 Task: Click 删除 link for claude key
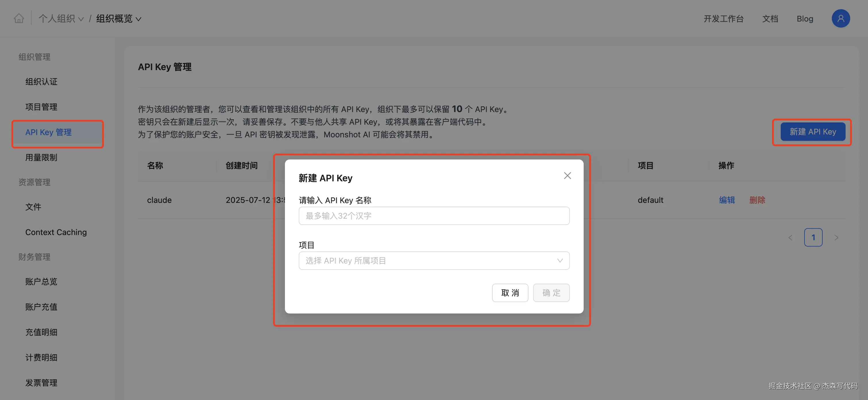pyautogui.click(x=757, y=200)
